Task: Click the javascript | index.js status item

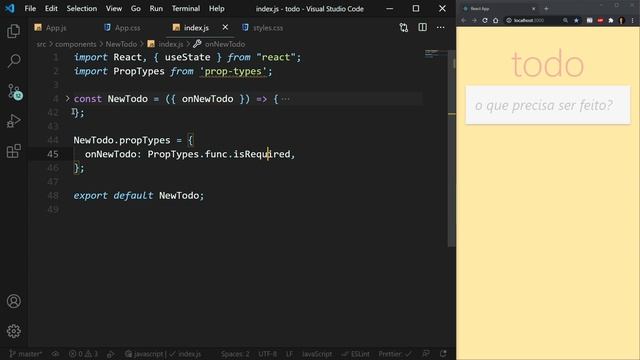Action: coord(163,354)
